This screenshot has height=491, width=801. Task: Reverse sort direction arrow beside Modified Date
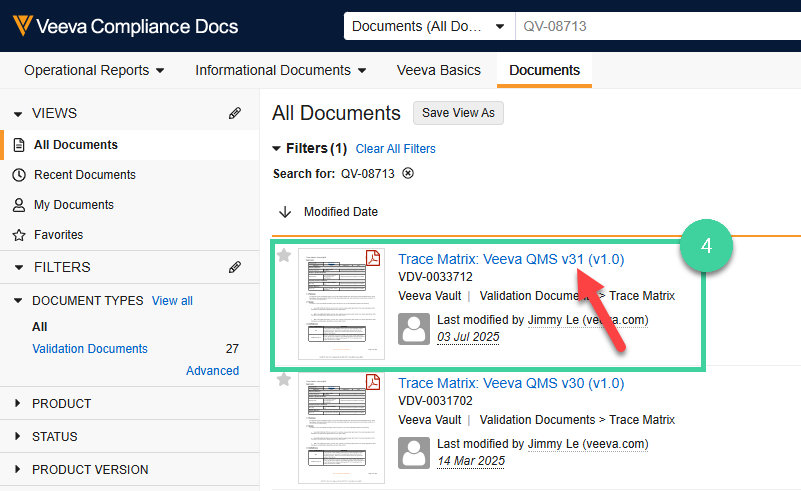pyautogui.click(x=285, y=212)
